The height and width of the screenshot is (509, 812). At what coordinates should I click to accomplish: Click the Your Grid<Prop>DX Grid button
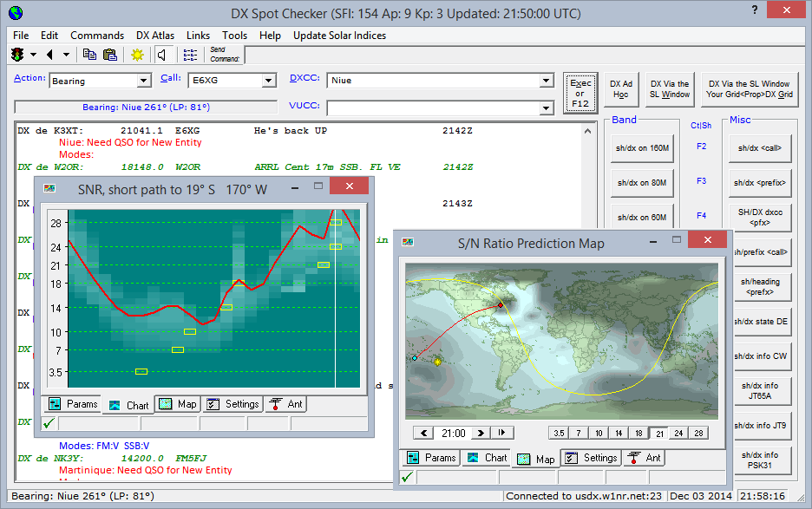(x=750, y=89)
